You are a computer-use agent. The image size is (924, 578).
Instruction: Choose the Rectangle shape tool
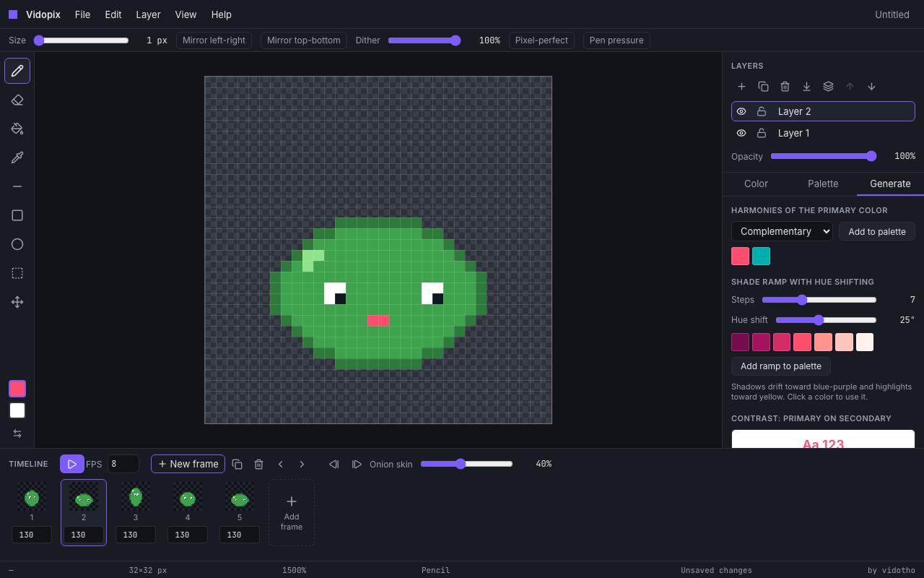[17, 215]
